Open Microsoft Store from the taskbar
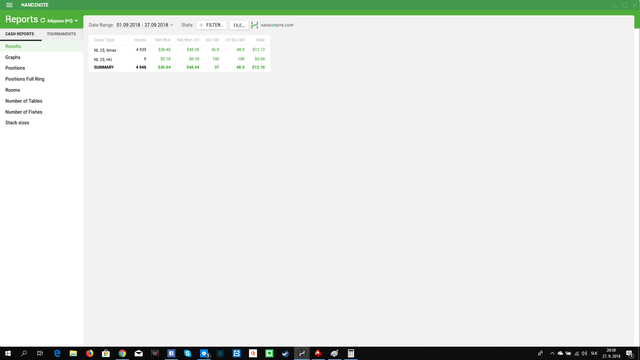 click(106, 353)
